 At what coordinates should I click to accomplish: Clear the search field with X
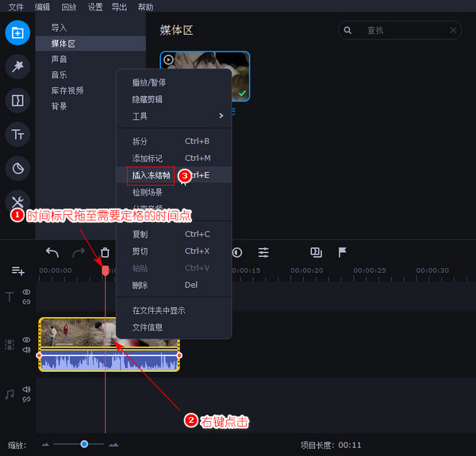click(x=453, y=30)
